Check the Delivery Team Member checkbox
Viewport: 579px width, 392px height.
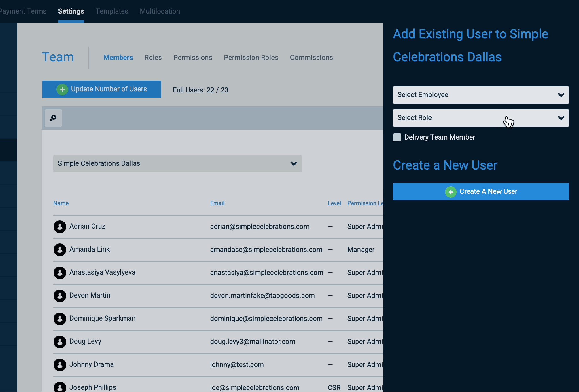pyautogui.click(x=397, y=137)
